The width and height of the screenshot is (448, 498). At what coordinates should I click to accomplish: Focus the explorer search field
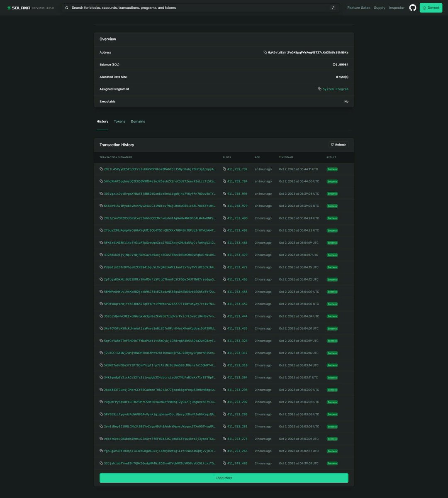[x=200, y=8]
